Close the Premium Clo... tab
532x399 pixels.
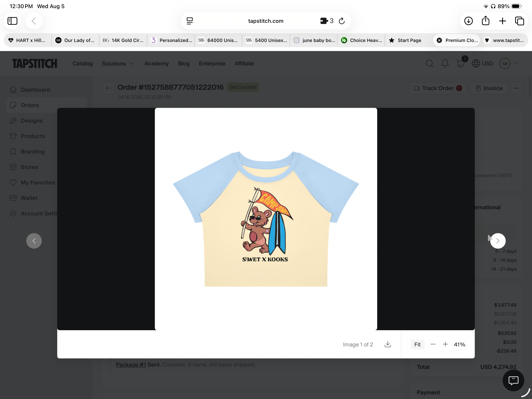[x=439, y=40]
